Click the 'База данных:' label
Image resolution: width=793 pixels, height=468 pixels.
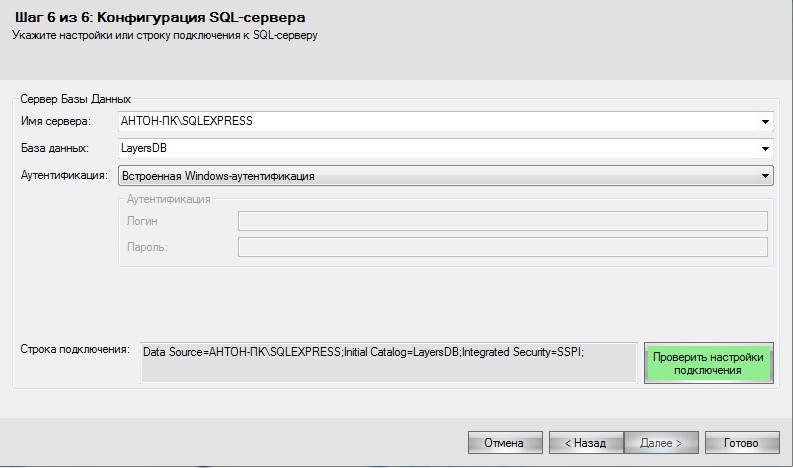point(55,149)
